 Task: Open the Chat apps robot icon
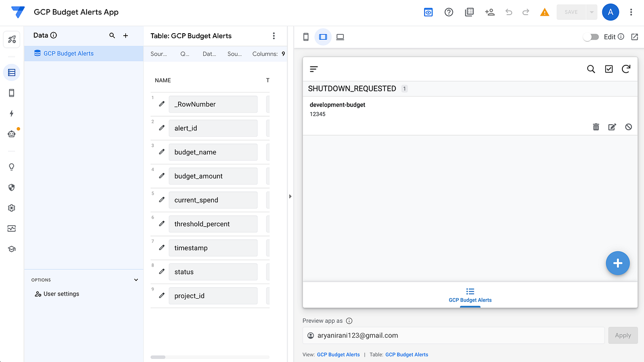[12, 134]
